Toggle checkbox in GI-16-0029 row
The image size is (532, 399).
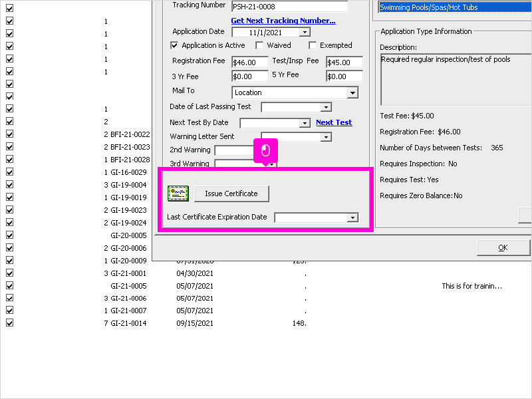point(10,172)
